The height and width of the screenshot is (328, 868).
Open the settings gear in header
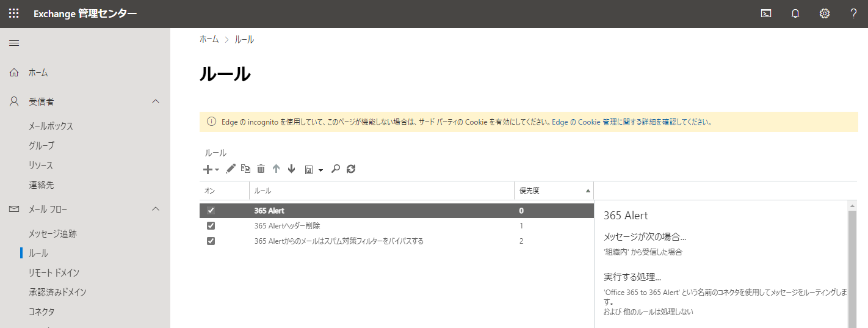click(824, 14)
